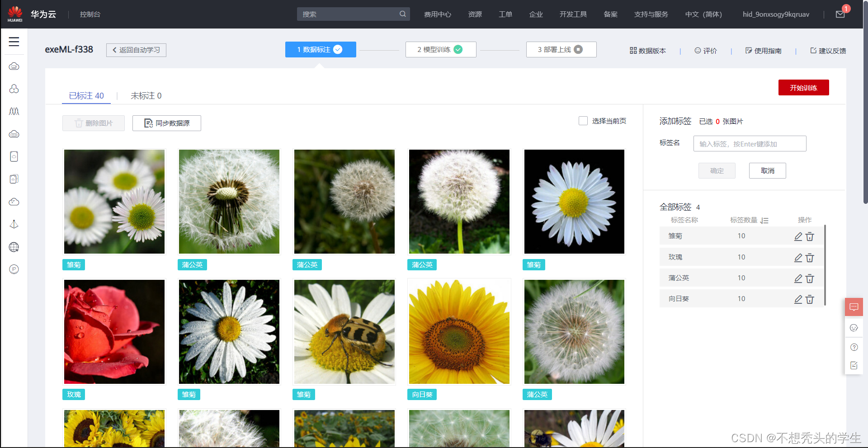Open the mail notifications icon

[840, 14]
